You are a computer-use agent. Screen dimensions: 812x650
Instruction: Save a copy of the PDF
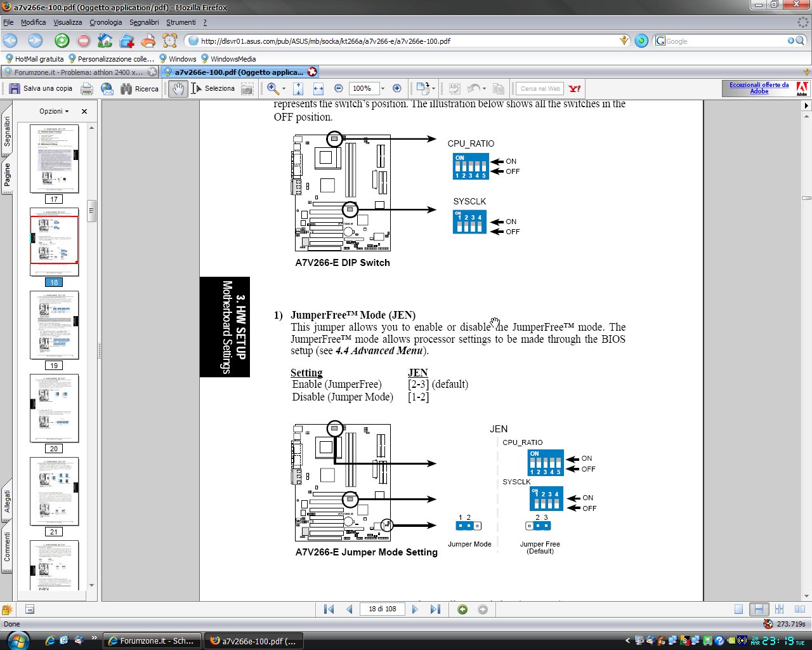pyautogui.click(x=41, y=89)
